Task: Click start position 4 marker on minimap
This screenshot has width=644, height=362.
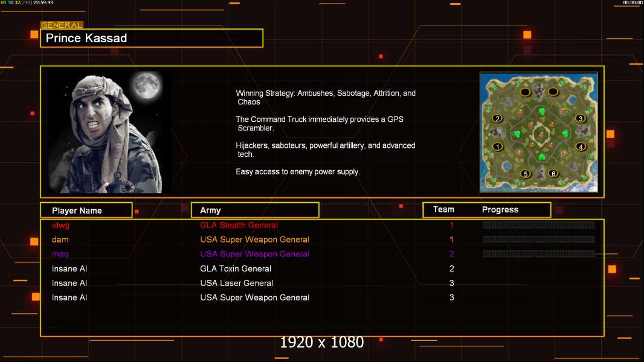Action: coord(581,147)
